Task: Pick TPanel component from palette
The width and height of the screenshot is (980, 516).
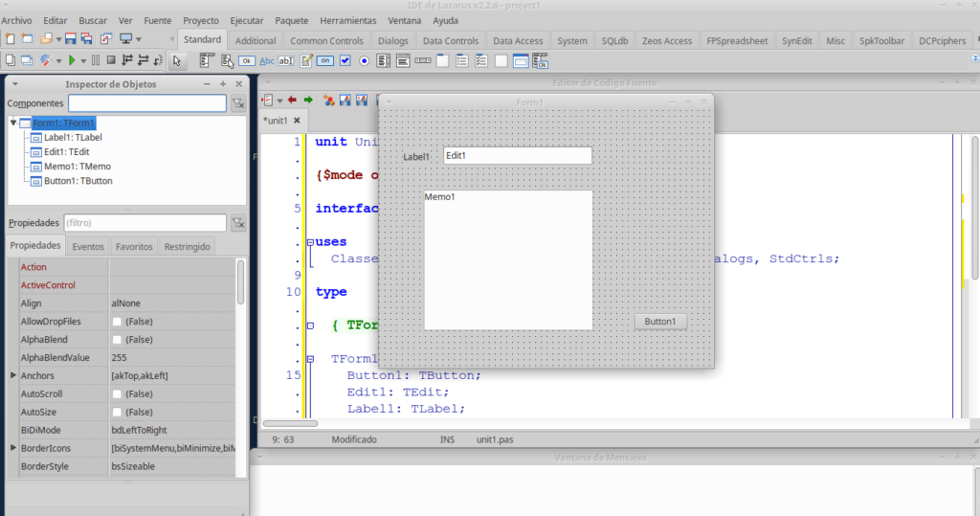Action: [501, 61]
